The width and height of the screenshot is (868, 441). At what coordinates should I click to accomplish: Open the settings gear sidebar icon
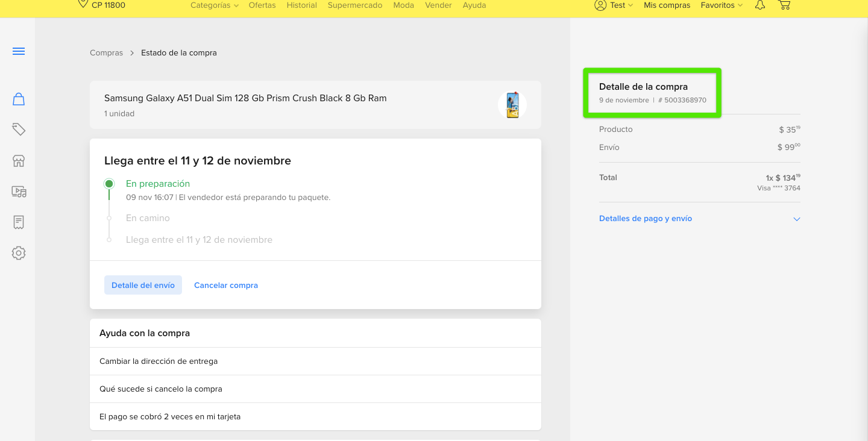(19, 253)
